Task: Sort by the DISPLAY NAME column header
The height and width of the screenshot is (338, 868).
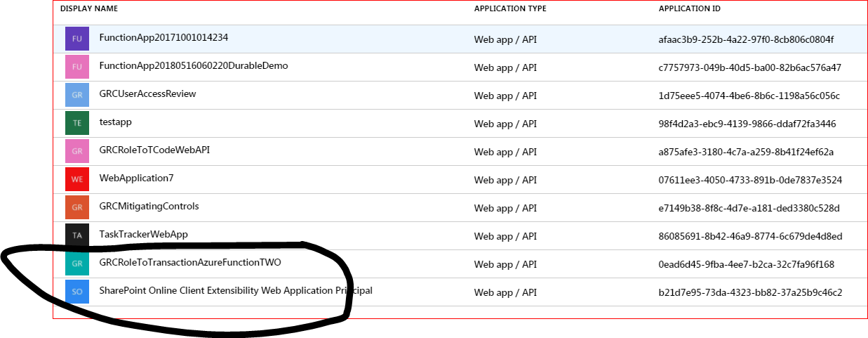Action: tap(89, 9)
